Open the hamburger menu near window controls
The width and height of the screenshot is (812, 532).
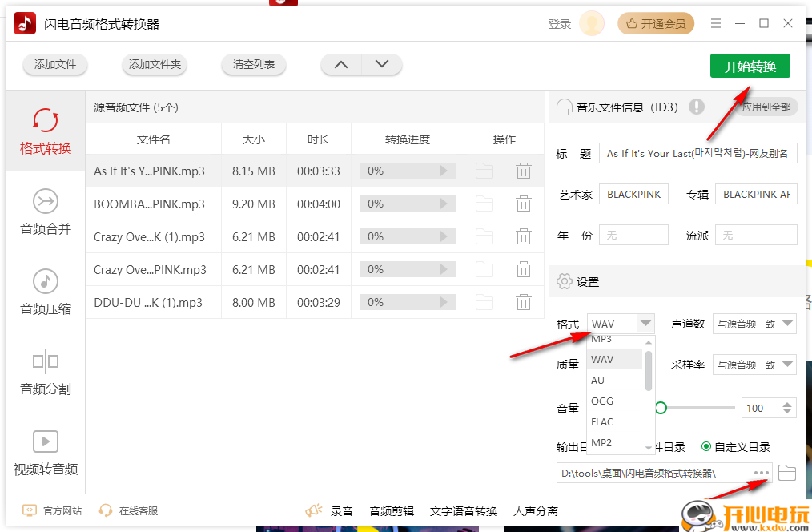pyautogui.click(x=715, y=23)
